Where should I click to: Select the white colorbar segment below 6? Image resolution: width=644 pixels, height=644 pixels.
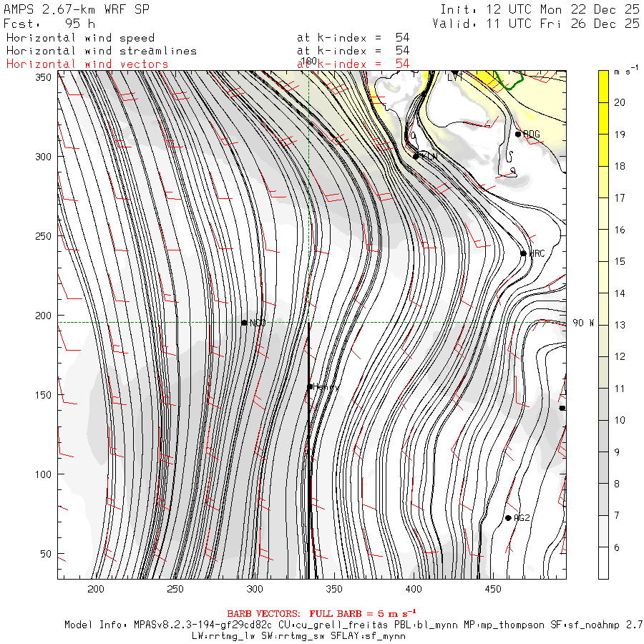pos(603,563)
